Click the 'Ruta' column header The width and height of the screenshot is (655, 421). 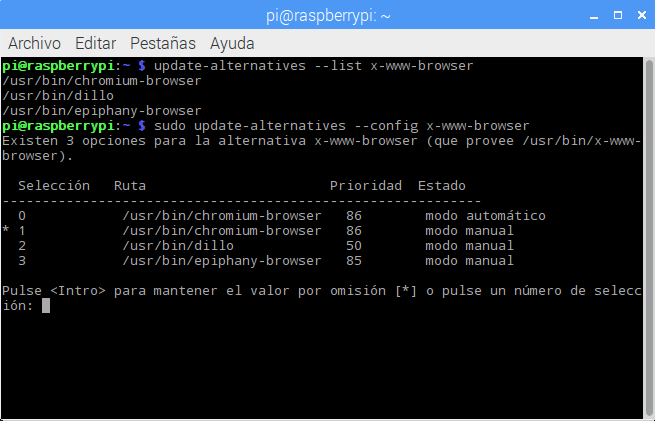[130, 185]
